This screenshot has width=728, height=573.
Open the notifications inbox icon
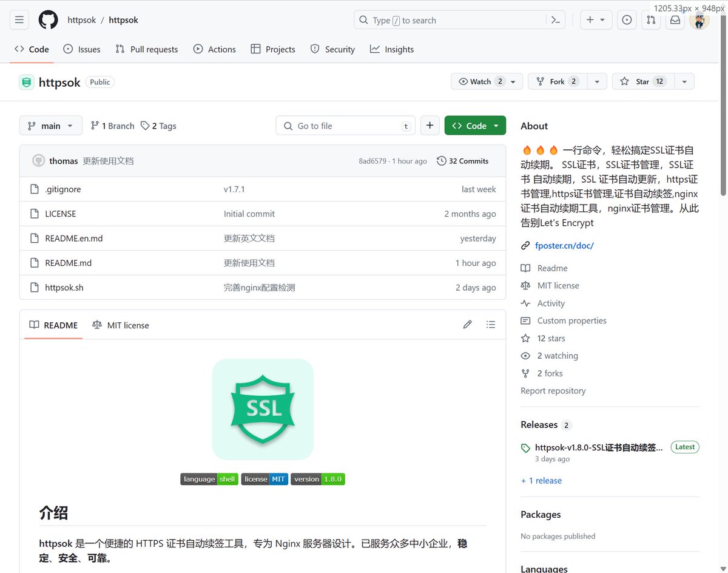(x=675, y=20)
